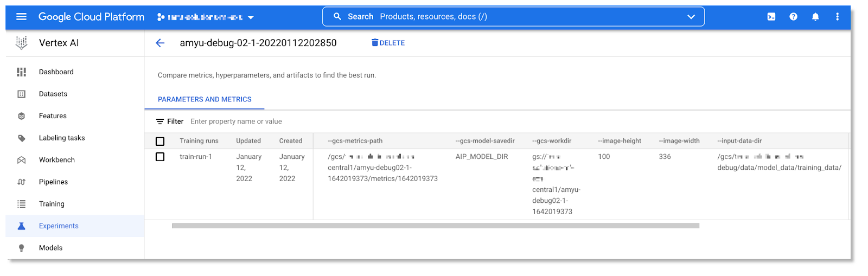This screenshot has width=868, height=276.
Task: Click the DELETE button
Action: point(388,43)
